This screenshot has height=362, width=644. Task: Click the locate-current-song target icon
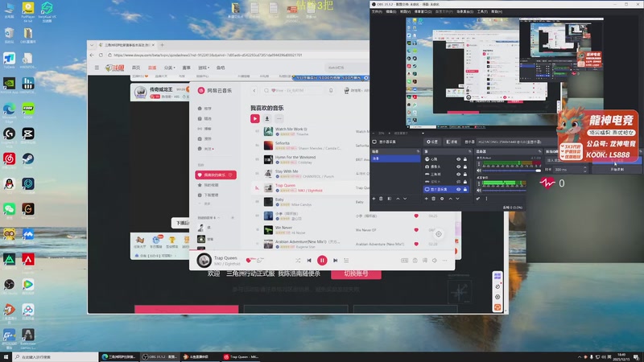tap(439, 234)
